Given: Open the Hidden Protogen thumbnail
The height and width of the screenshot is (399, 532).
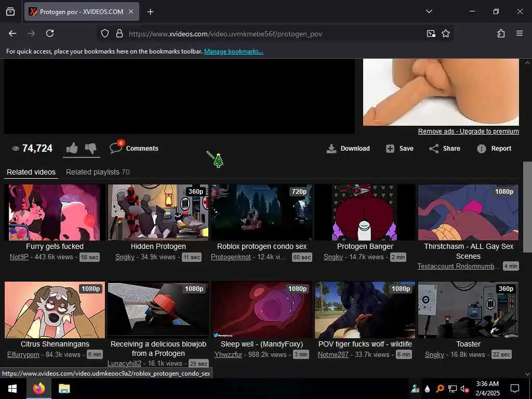Looking at the screenshot, I should [x=158, y=212].
